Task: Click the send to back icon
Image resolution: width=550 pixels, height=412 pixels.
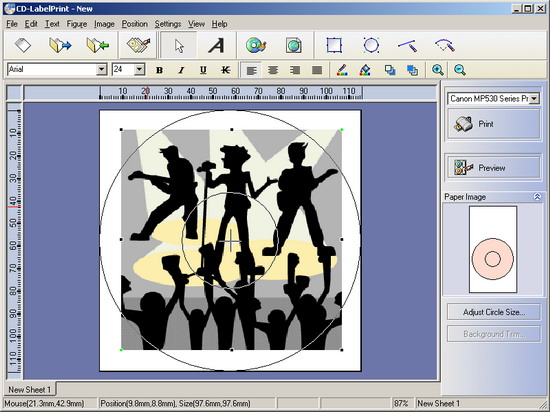Action: click(x=412, y=70)
